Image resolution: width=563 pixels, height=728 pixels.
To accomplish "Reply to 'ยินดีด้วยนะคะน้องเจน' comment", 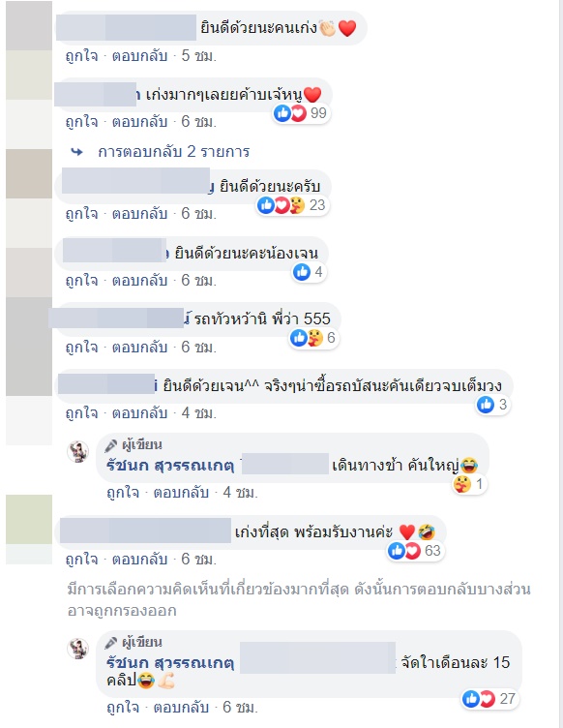I will click(x=139, y=281).
